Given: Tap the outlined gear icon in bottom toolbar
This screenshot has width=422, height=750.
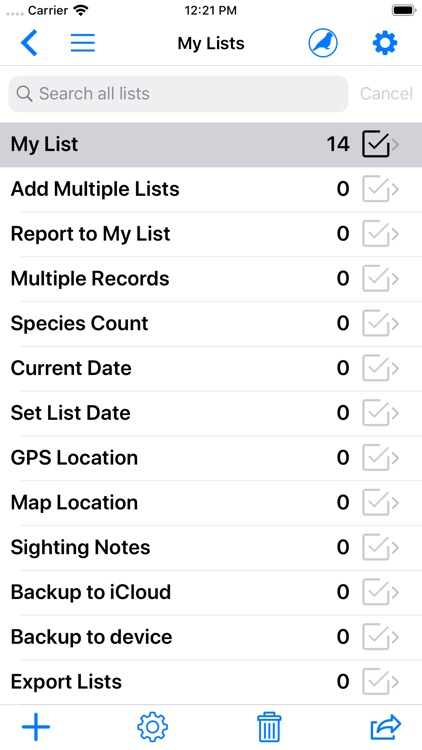Looking at the screenshot, I should [x=153, y=727].
